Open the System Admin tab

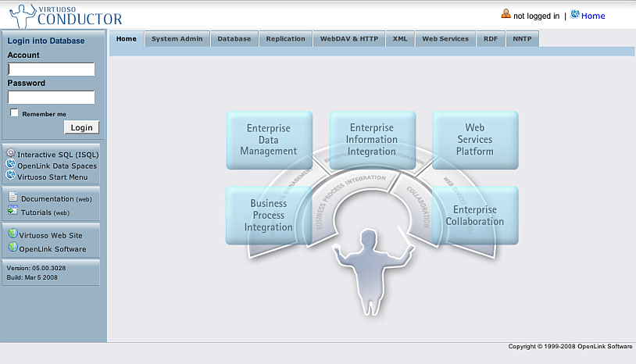click(177, 39)
